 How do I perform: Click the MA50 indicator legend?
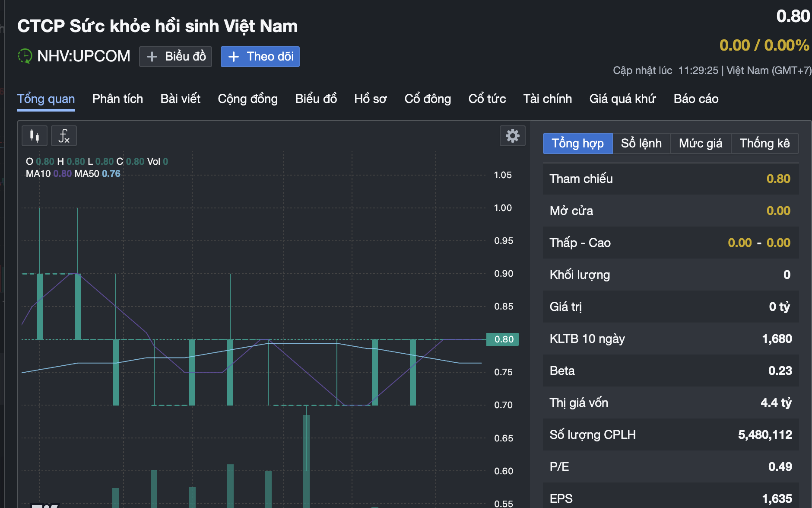(98, 174)
